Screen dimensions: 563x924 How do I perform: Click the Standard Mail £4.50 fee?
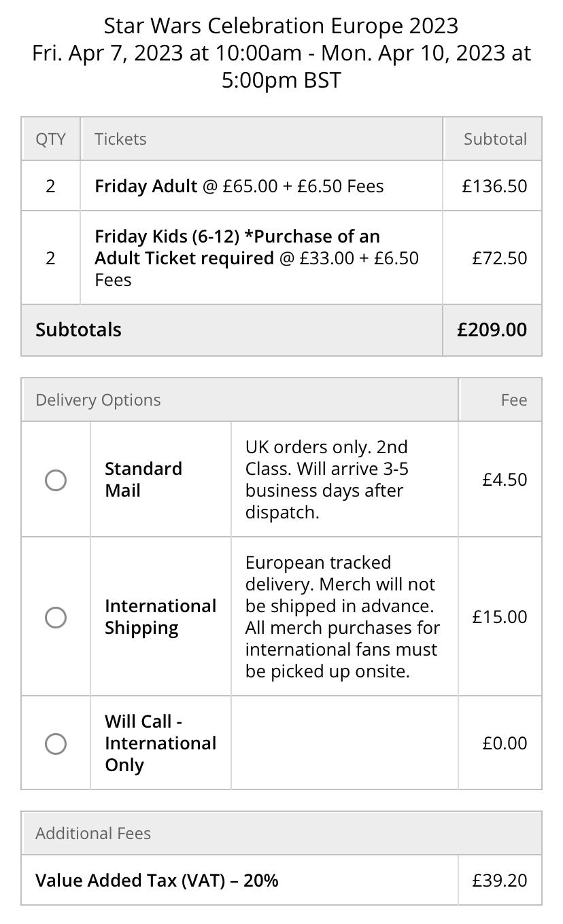(505, 480)
